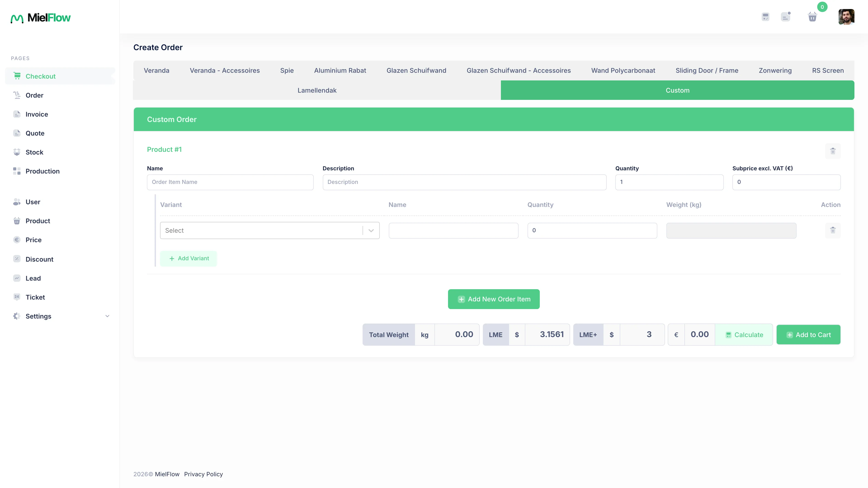The image size is (868, 488).
Task: Click the Calculate button
Action: (x=744, y=335)
